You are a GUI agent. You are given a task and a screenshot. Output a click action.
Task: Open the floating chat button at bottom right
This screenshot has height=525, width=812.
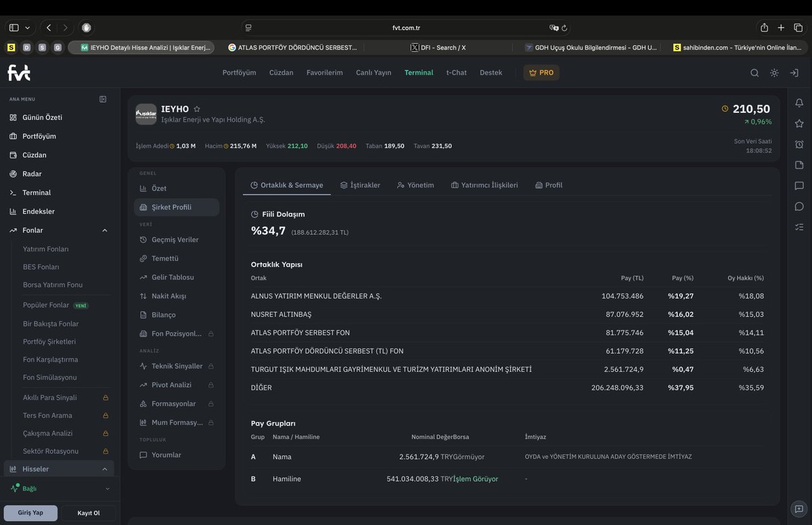click(798, 509)
